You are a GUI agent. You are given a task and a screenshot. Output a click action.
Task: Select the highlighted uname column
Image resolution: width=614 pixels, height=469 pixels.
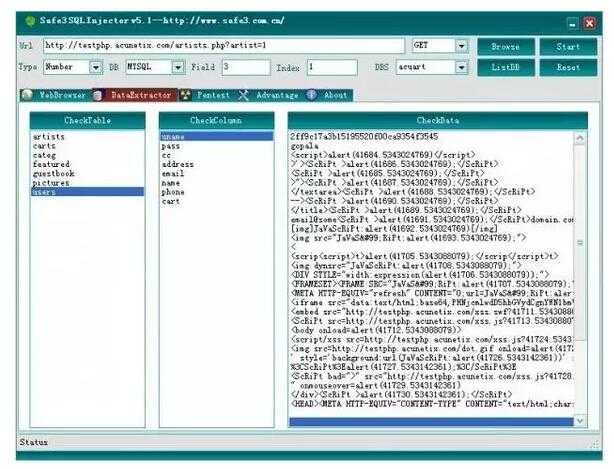pyautogui.click(x=217, y=137)
